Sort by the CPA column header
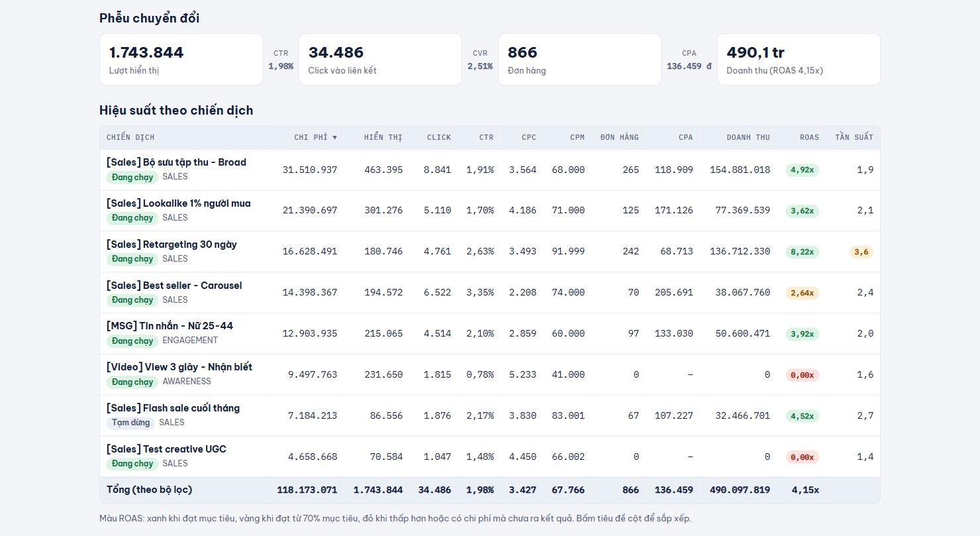Viewport: 980px width, 536px height. point(686,137)
